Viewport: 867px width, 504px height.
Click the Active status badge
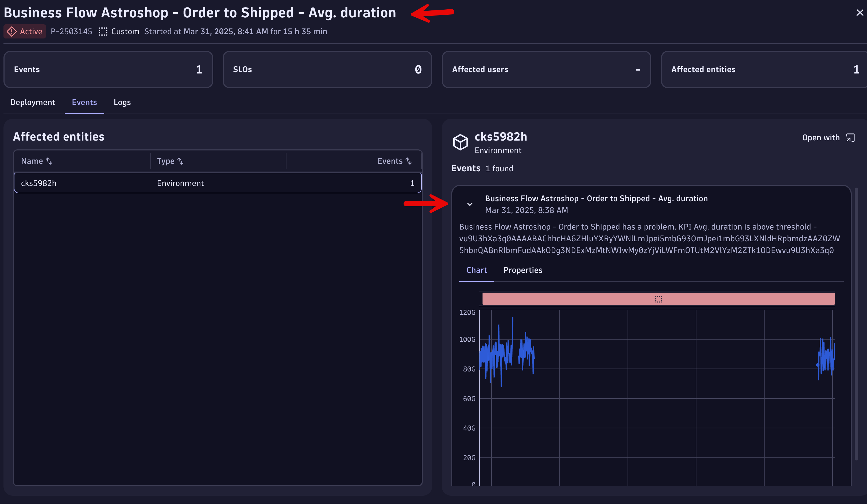coord(25,32)
